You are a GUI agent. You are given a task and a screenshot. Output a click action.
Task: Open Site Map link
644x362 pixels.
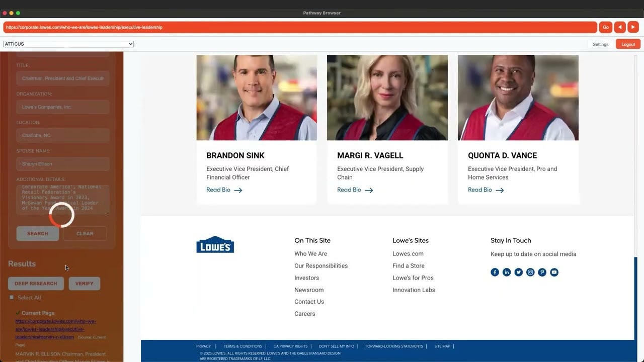442,346
